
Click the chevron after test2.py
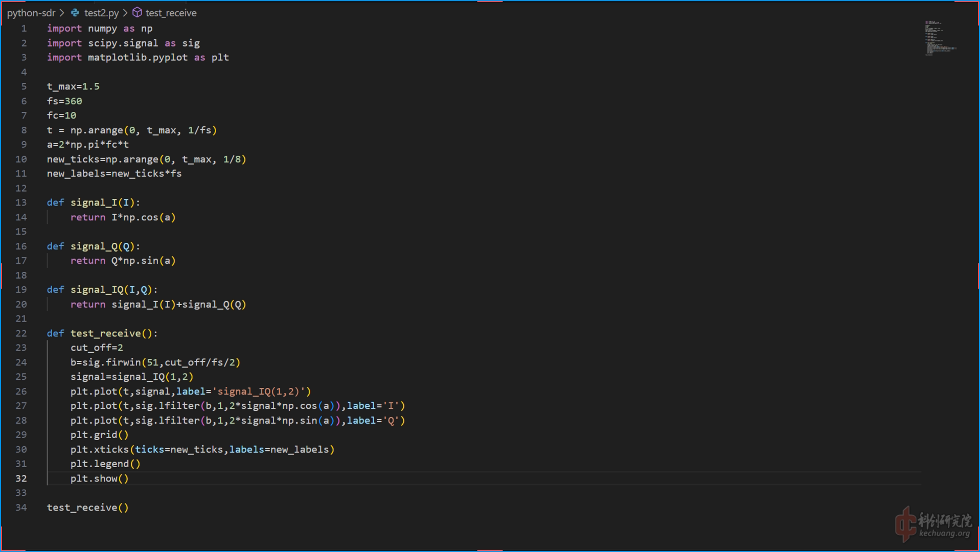125,13
